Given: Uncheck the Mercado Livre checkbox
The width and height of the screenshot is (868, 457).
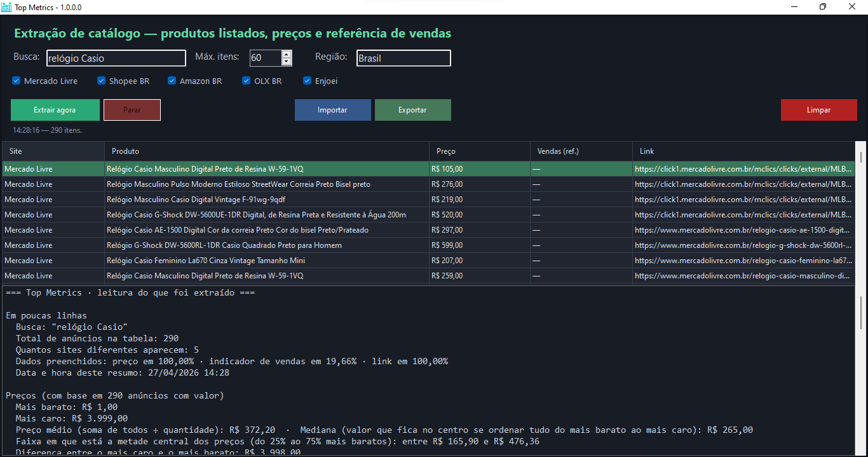Looking at the screenshot, I should 17,81.
